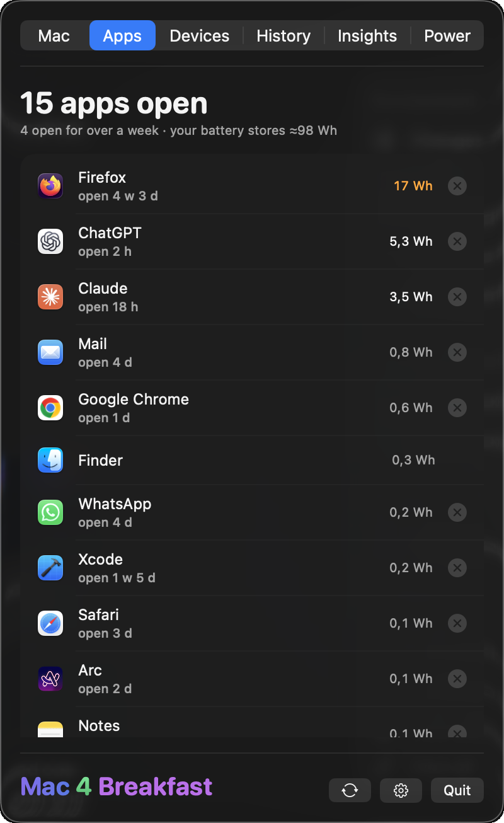Screen dimensions: 504x823
Task: Click the Mac 4 Breakfast logo link
Action: click(117, 786)
